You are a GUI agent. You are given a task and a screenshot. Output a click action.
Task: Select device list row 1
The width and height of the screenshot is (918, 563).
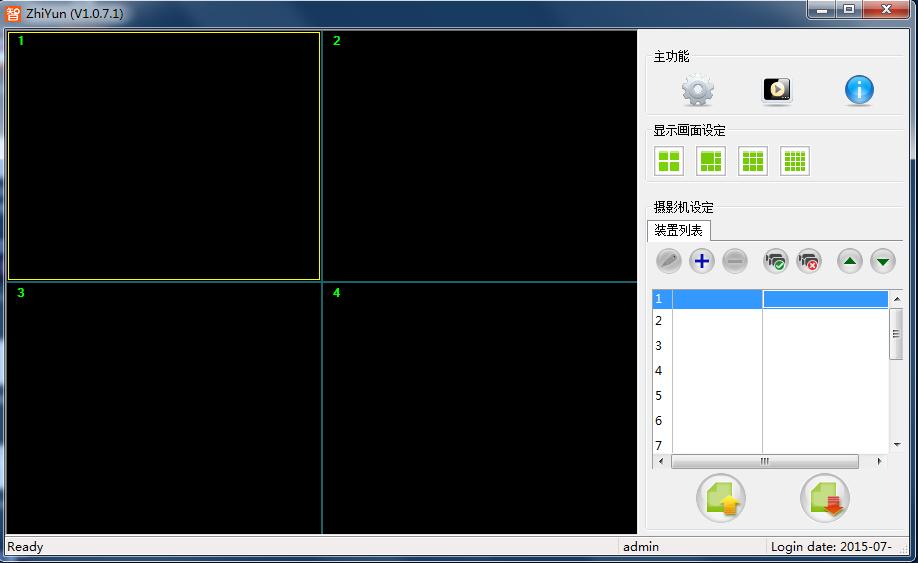[x=770, y=299]
